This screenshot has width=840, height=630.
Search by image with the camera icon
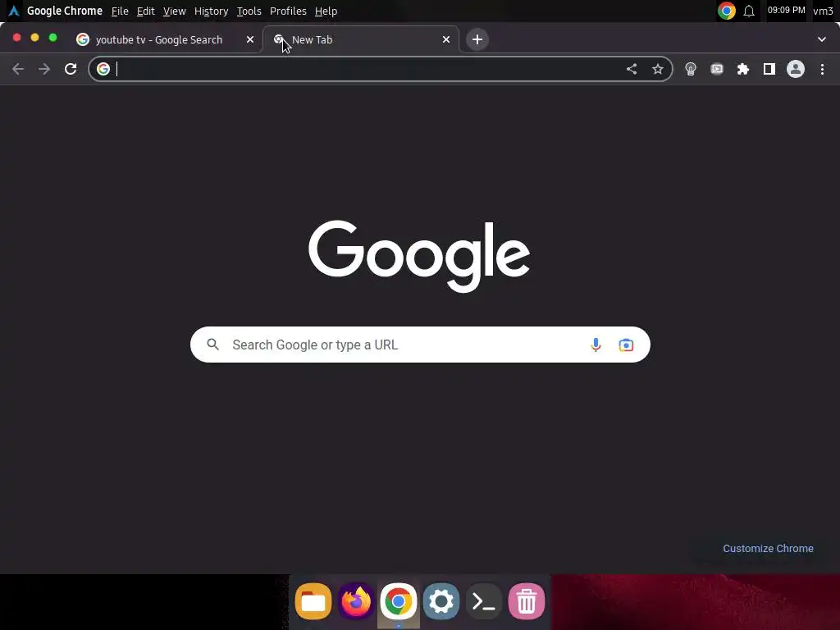(x=626, y=345)
